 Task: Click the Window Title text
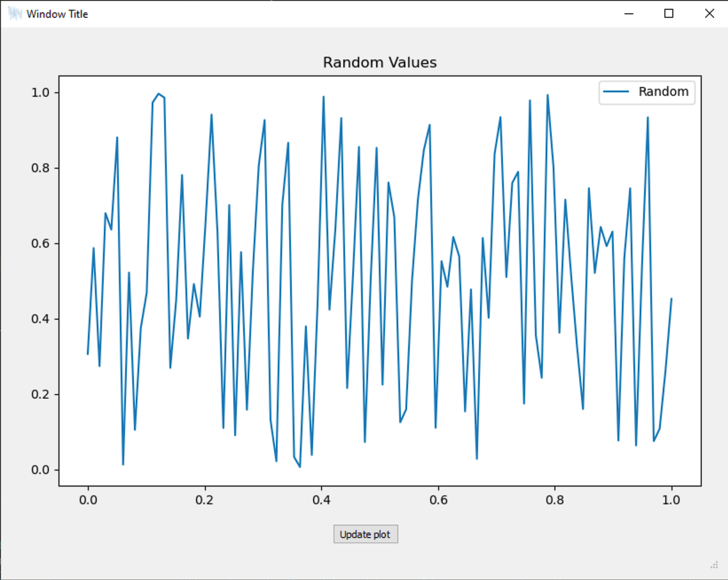point(56,13)
